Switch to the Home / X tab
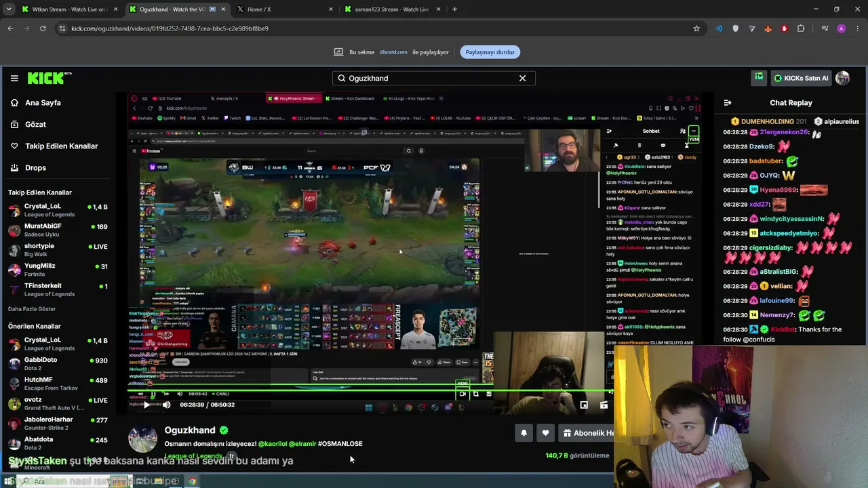Image resolution: width=868 pixels, height=488 pixels. click(x=285, y=9)
